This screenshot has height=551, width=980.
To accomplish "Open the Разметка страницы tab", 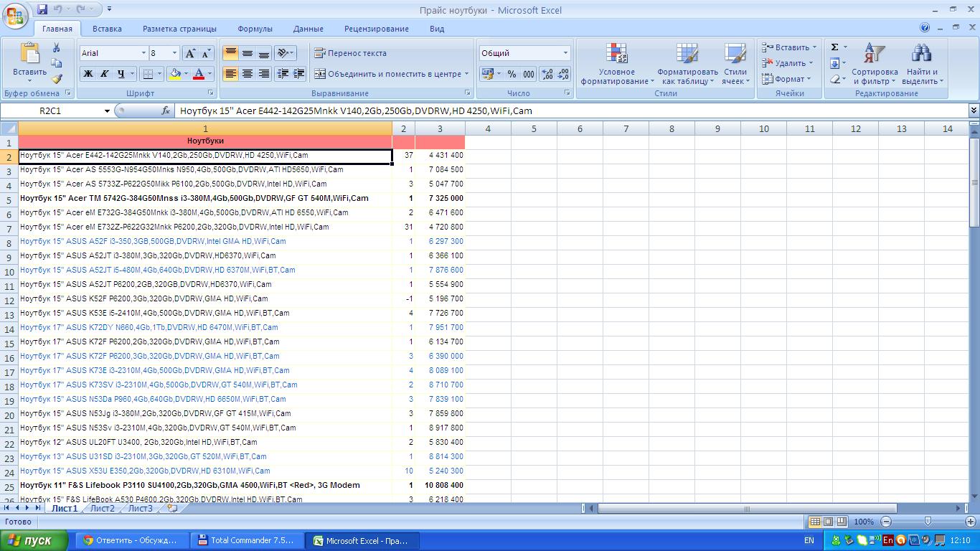I will tap(179, 29).
